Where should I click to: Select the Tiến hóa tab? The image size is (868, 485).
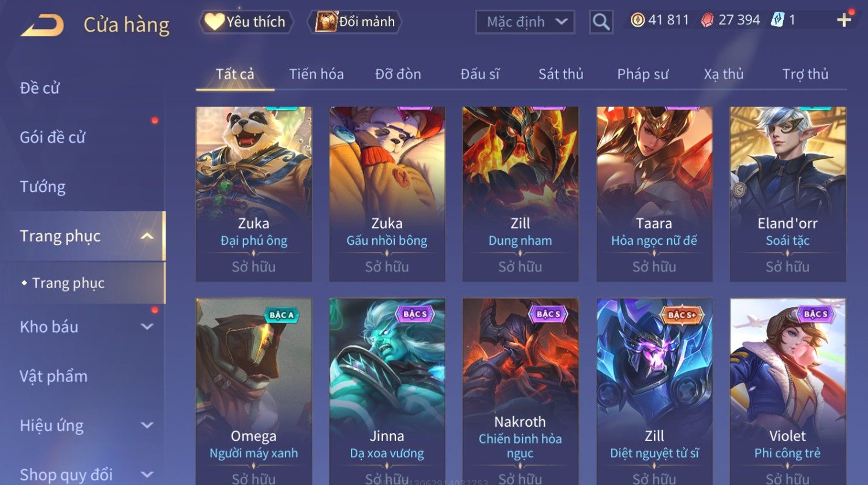316,74
